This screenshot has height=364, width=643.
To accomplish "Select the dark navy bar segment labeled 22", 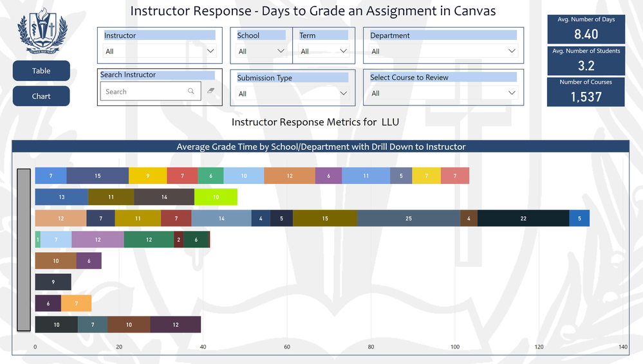I will [x=523, y=219].
